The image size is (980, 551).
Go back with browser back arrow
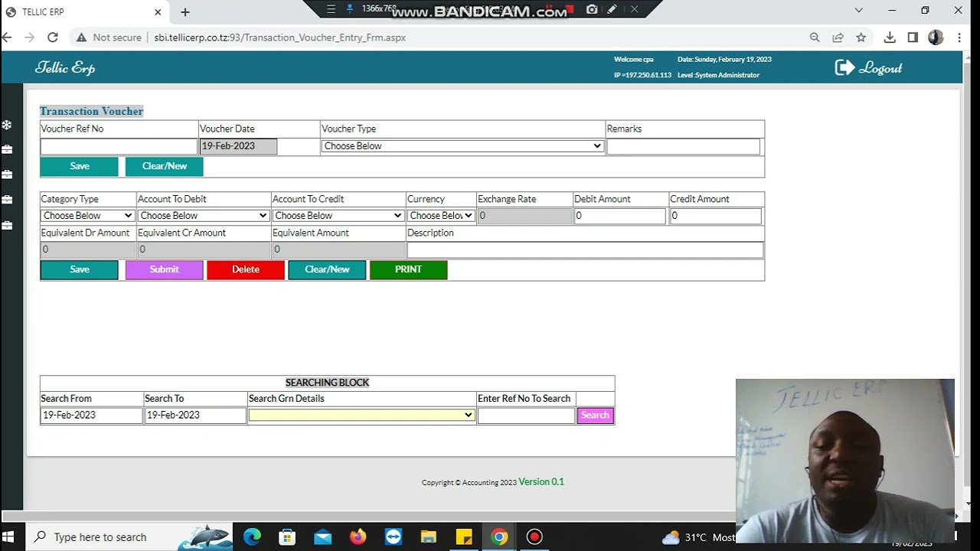[x=8, y=37]
